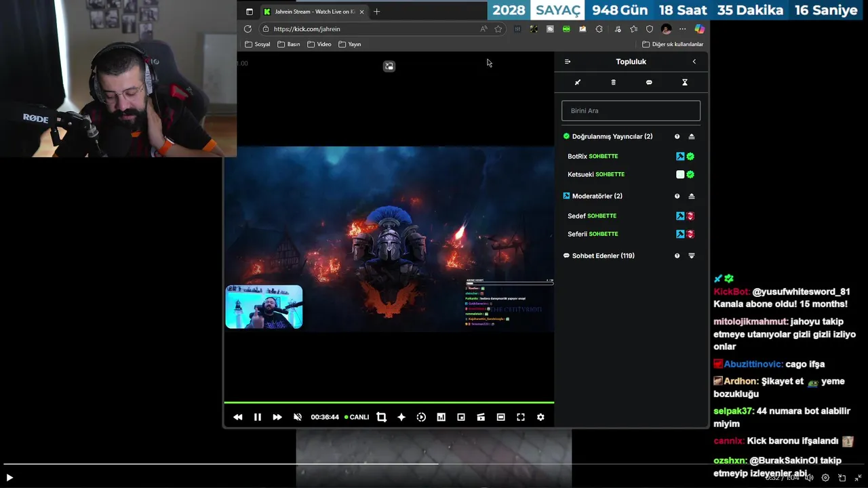This screenshot has height=488, width=868.
Task: Jump to live with CANLI indicator
Action: click(357, 418)
